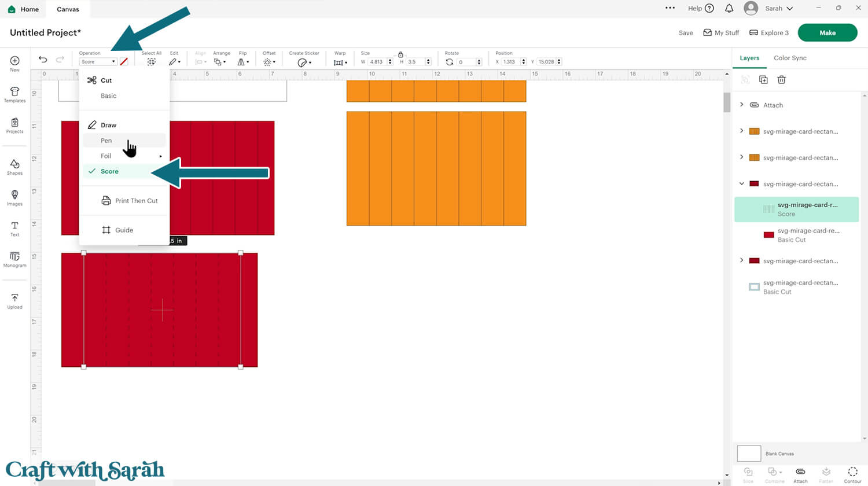Viewport: 868px width, 486px height.
Task: Duplicate layer with the duplicate icon
Action: tap(763, 80)
